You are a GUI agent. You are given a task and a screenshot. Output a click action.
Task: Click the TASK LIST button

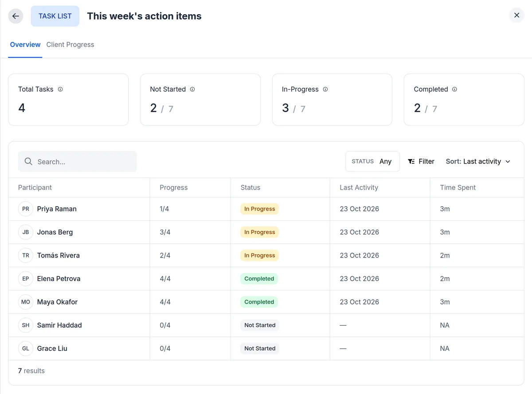[55, 16]
